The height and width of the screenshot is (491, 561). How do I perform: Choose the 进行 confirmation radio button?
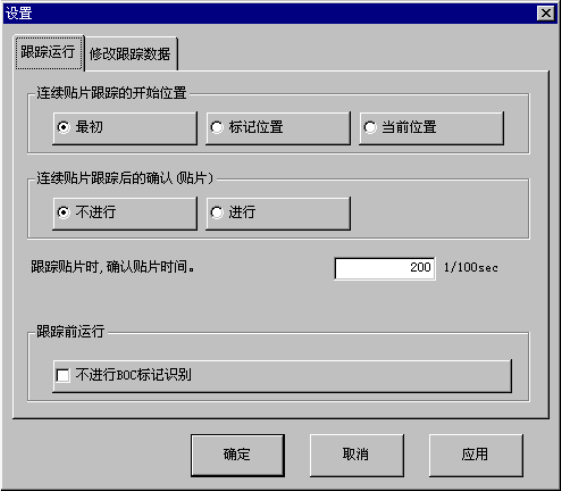click(x=278, y=213)
